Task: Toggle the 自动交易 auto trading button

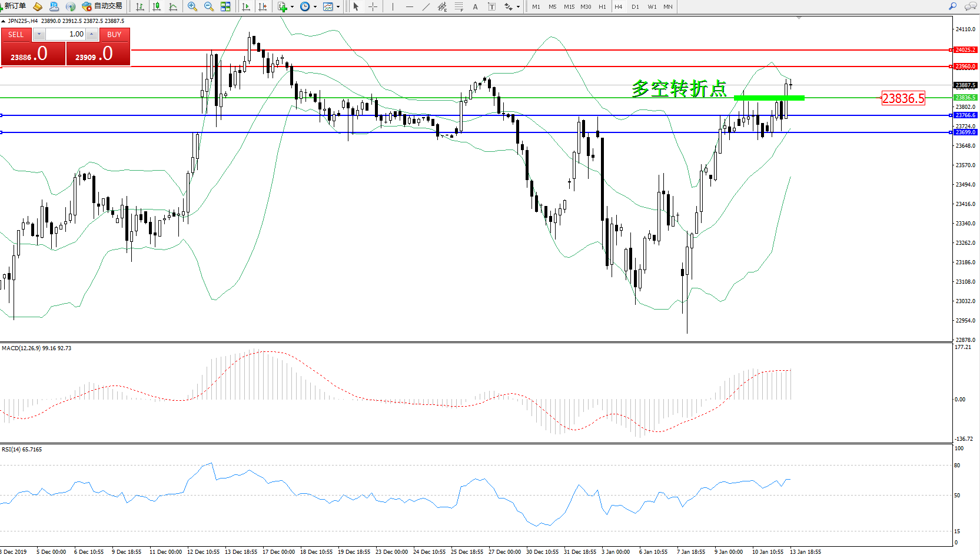Action: click(102, 6)
